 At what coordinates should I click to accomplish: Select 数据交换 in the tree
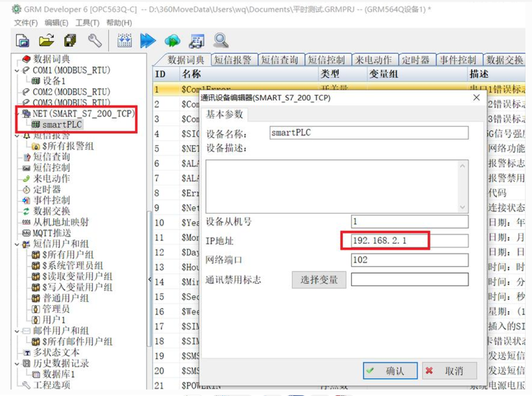(51, 211)
